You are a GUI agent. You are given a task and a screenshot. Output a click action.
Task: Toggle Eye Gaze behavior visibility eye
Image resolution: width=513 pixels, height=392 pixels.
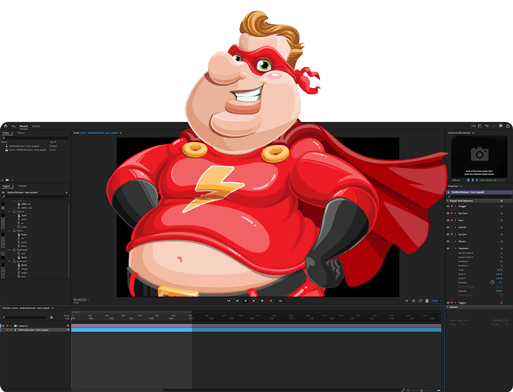[x=448, y=213]
